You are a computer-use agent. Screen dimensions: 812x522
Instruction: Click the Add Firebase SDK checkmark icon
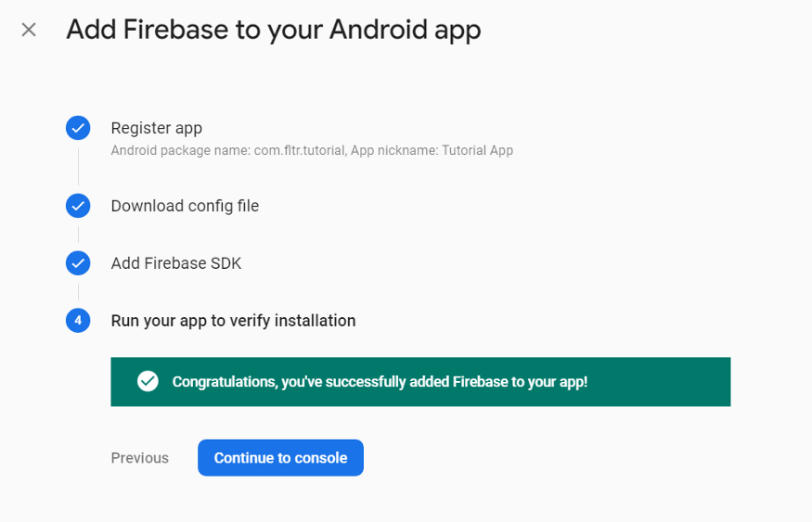click(78, 263)
